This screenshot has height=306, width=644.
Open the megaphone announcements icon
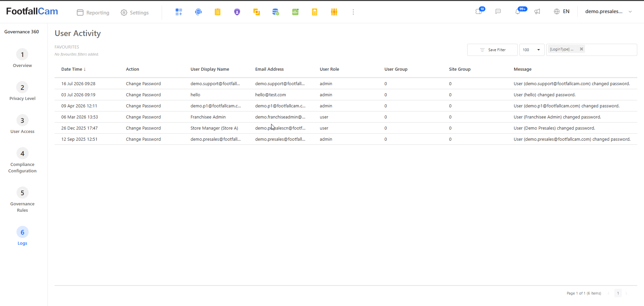[537, 11]
